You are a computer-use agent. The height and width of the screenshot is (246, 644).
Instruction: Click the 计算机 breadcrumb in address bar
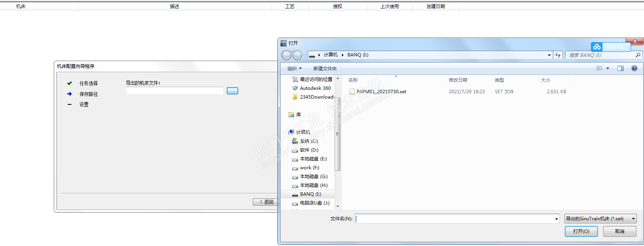point(330,55)
